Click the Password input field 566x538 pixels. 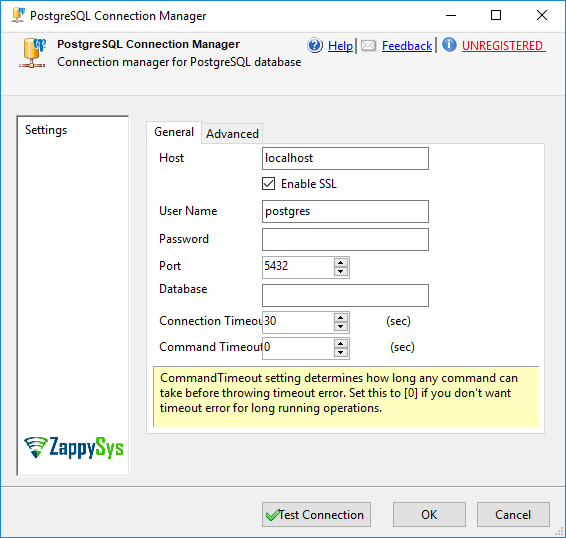[345, 239]
